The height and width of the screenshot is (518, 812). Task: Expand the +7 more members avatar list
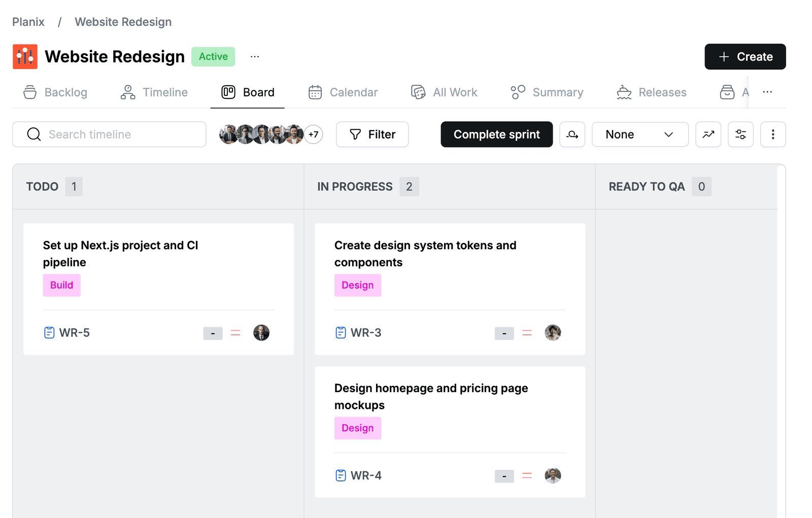[x=314, y=134]
